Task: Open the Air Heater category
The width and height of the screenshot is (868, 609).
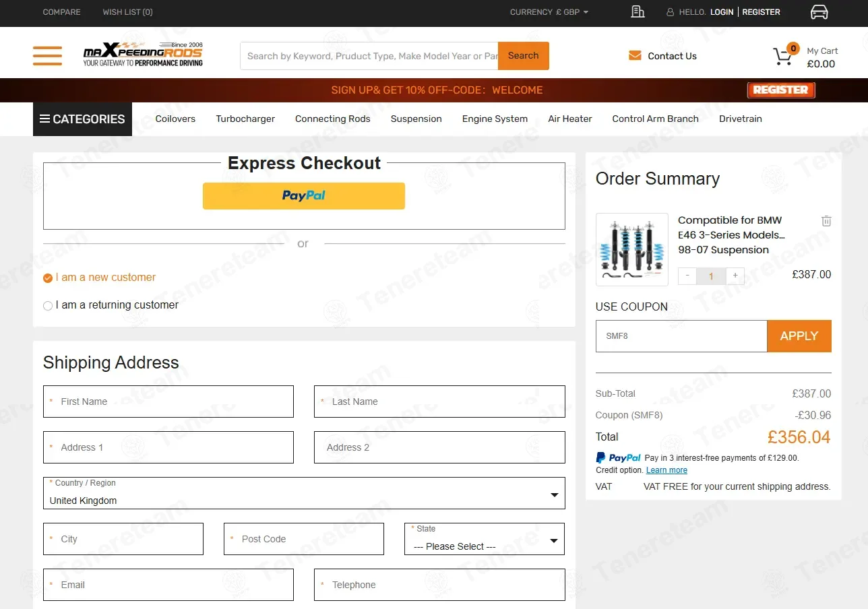Action: pyautogui.click(x=570, y=119)
